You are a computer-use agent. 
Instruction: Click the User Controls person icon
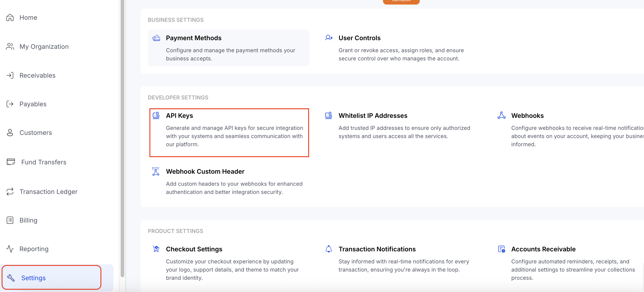329,38
